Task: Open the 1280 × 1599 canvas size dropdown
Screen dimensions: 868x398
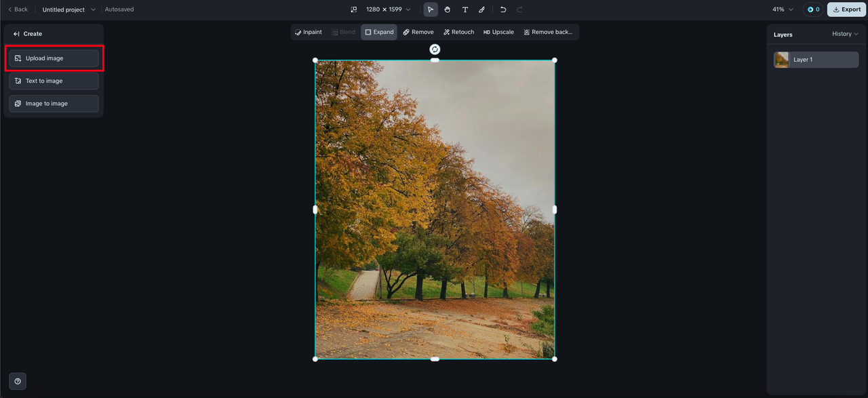Action: pos(389,9)
